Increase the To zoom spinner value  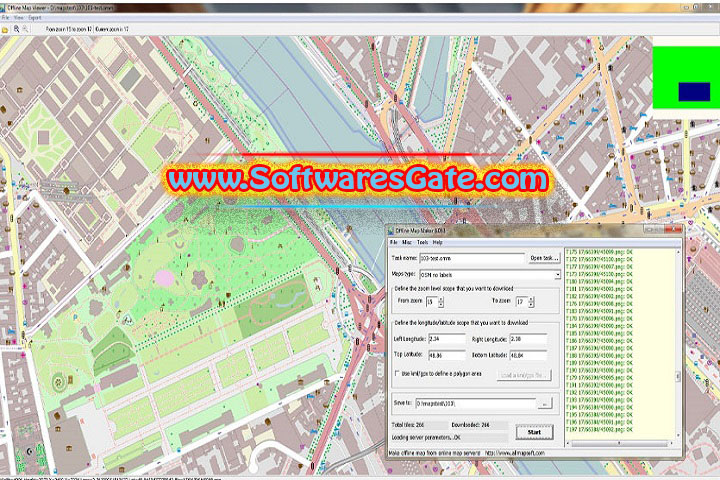pyautogui.click(x=531, y=299)
